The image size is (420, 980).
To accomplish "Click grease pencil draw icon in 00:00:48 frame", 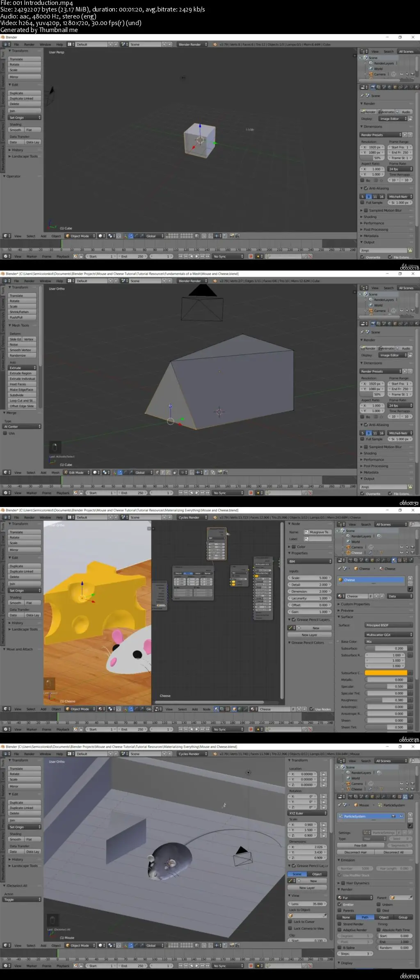I will click(x=291, y=628).
